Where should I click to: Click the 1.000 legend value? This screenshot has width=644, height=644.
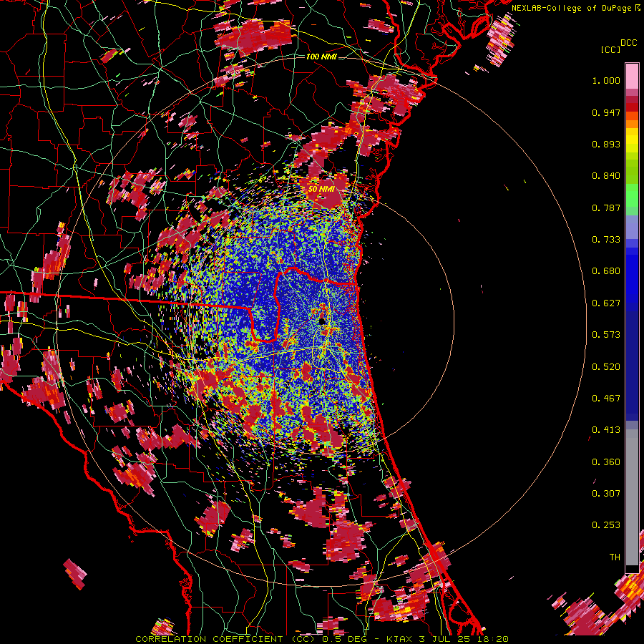tap(606, 80)
